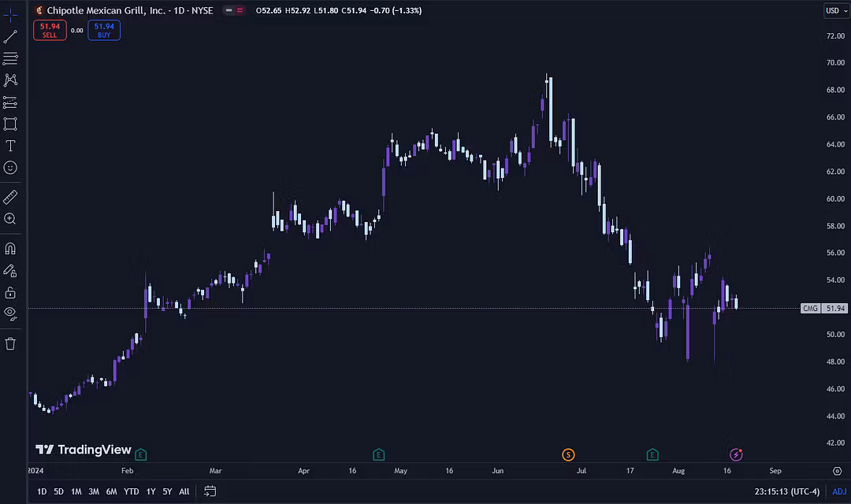Open the go to date calendar
The image size is (851, 504).
210,491
